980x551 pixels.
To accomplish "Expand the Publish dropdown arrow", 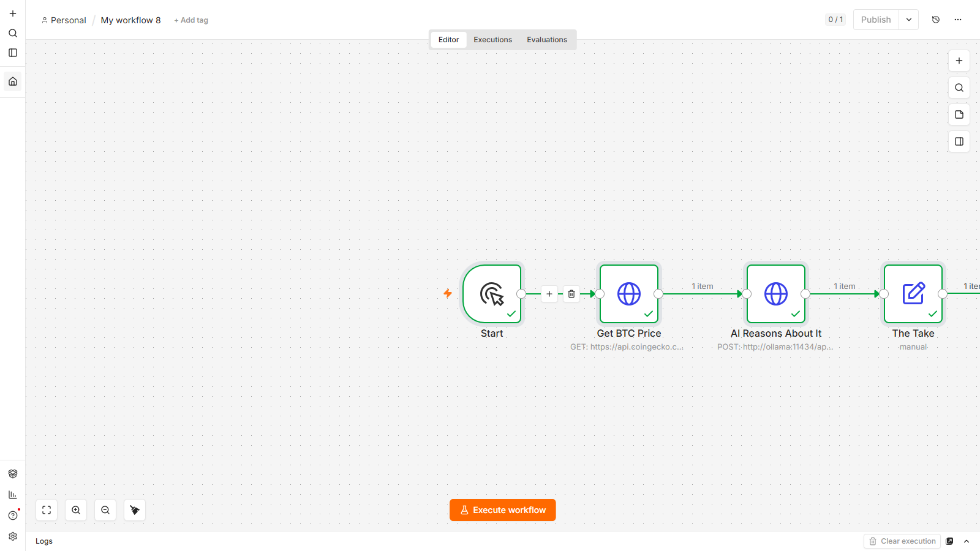I will click(x=909, y=20).
